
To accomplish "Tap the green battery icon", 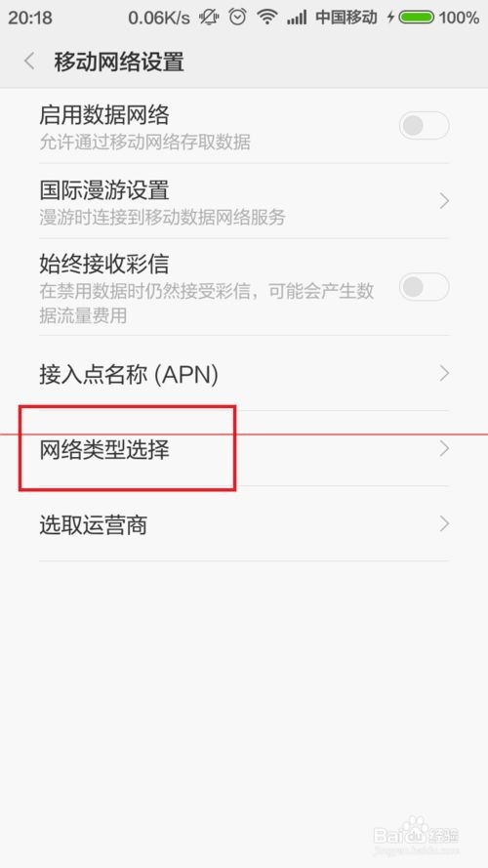I will tap(416, 18).
